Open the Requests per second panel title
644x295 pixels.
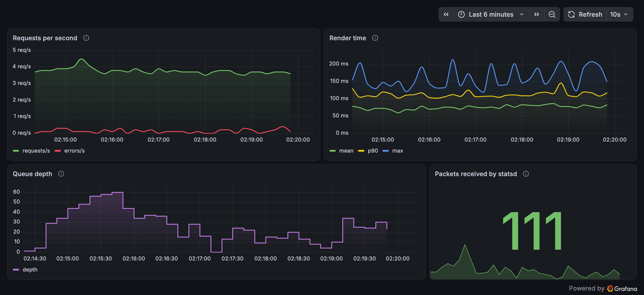[45, 38]
